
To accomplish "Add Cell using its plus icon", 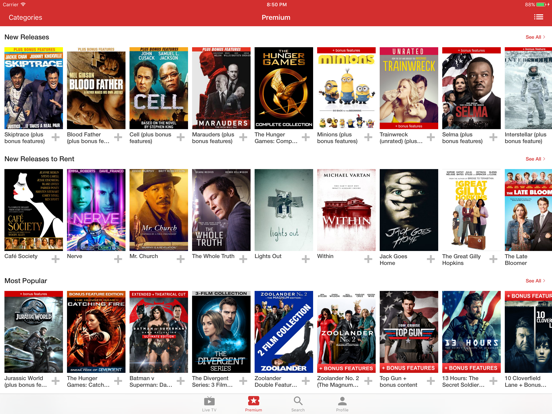I will 181,137.
